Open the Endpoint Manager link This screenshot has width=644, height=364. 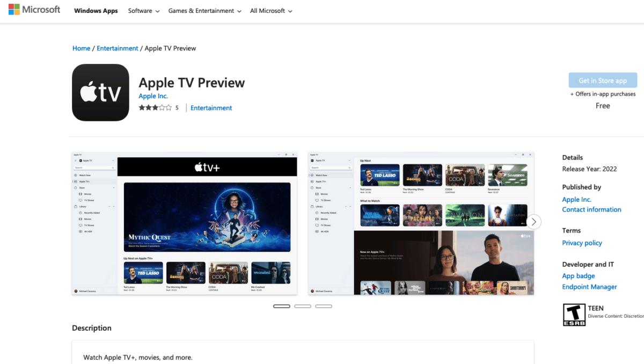point(589,287)
